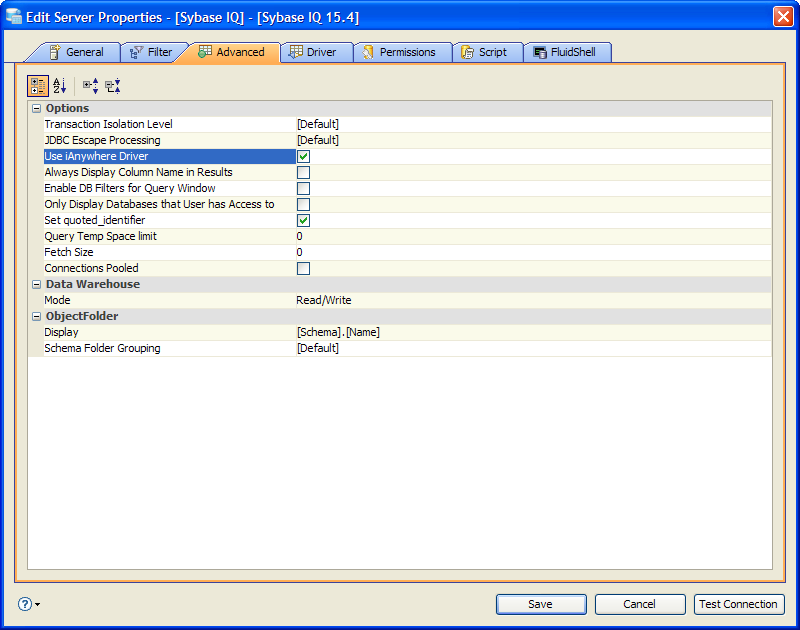
Task: Select the Always Display Column Name in Results label
Action: point(138,172)
